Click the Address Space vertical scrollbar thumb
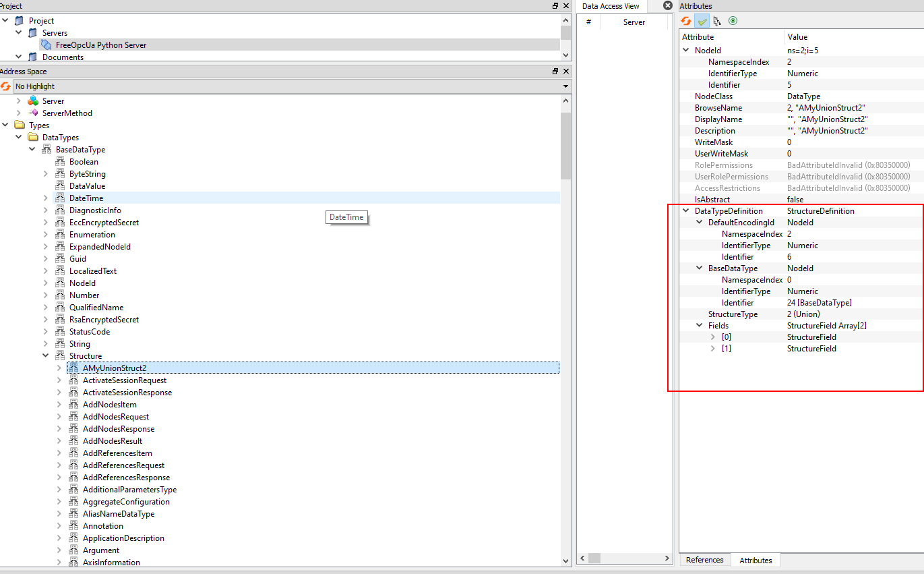 (565, 145)
